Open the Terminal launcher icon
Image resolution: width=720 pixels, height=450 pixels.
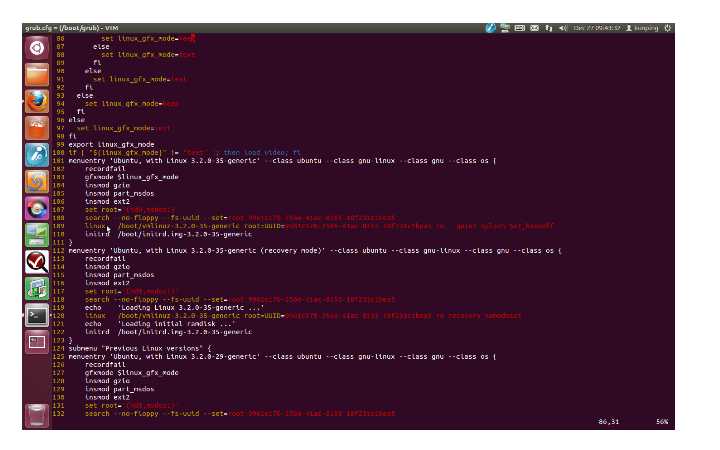37,315
